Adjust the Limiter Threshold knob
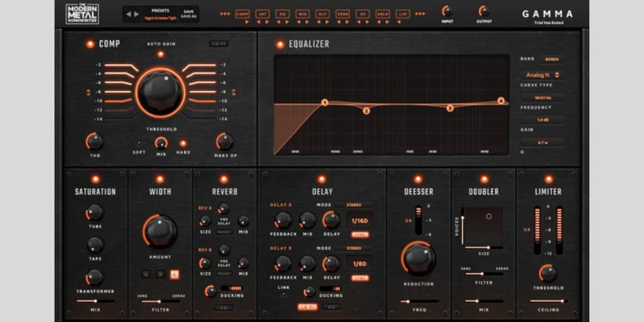Image resolution: width=644 pixels, height=322 pixels. coord(548,273)
